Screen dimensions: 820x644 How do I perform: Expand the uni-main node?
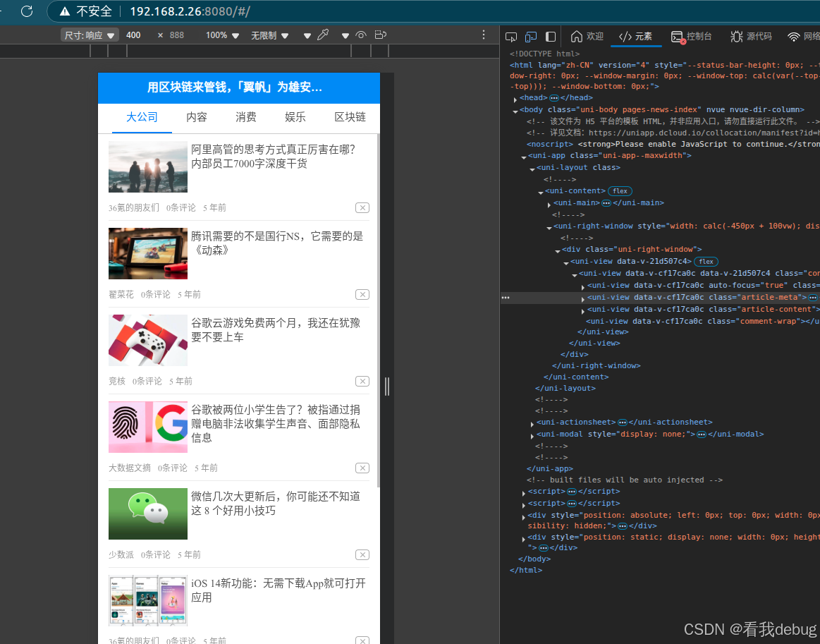coord(549,204)
